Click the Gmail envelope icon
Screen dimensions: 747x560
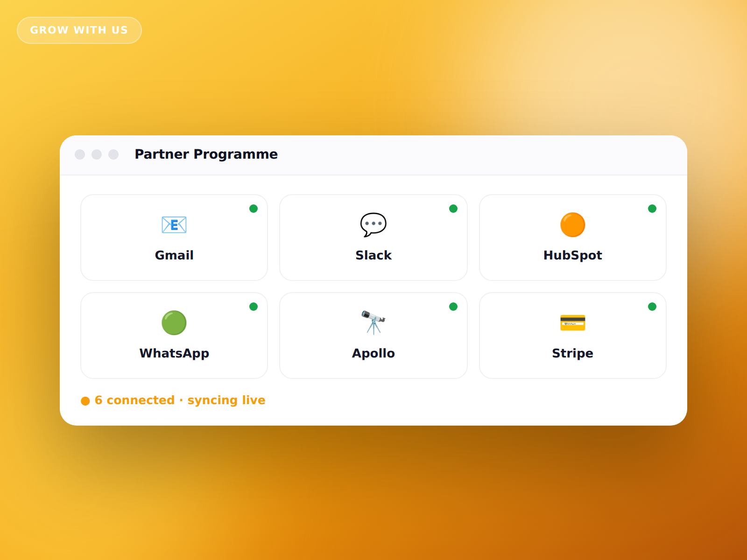(174, 225)
